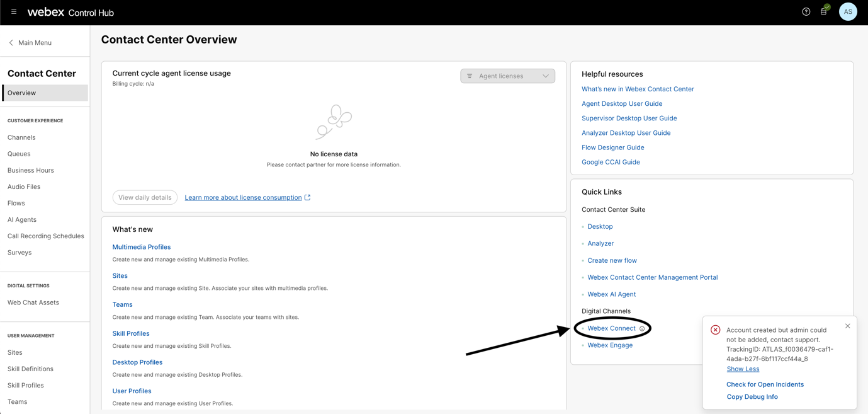Open the AS user avatar menu
Viewport: 868px width, 414px height.
tap(848, 12)
